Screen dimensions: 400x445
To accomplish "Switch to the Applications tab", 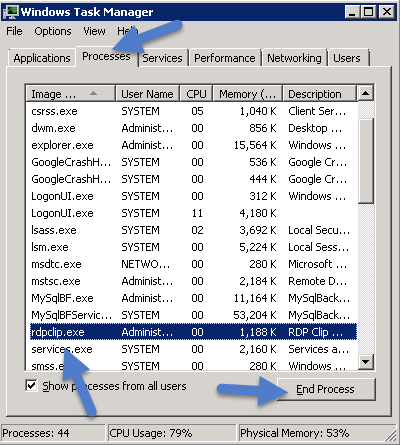I will (42, 58).
